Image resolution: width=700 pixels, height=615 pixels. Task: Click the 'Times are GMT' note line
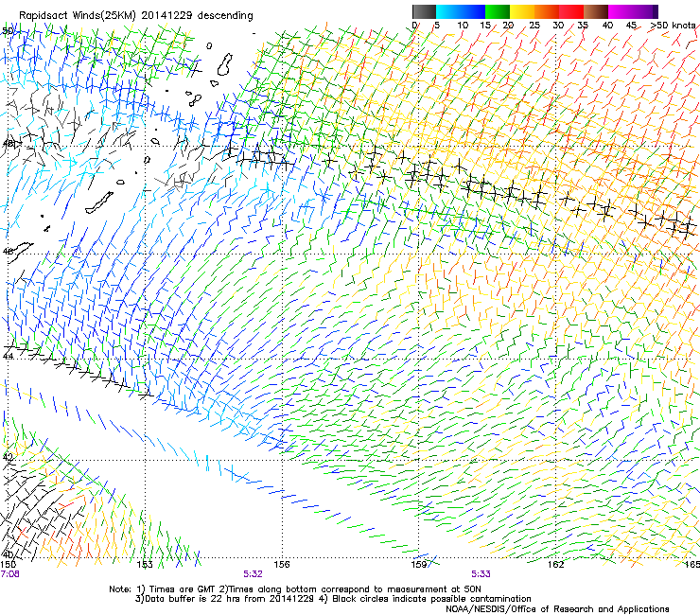[295, 589]
